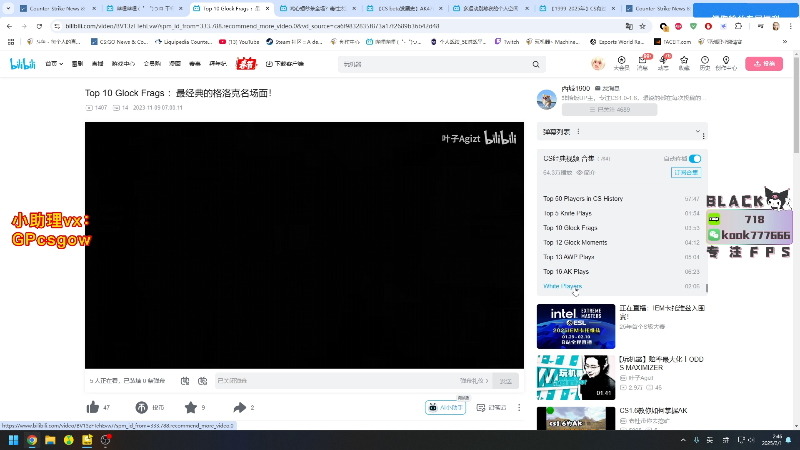Click the AI assistant button

[x=445, y=408]
